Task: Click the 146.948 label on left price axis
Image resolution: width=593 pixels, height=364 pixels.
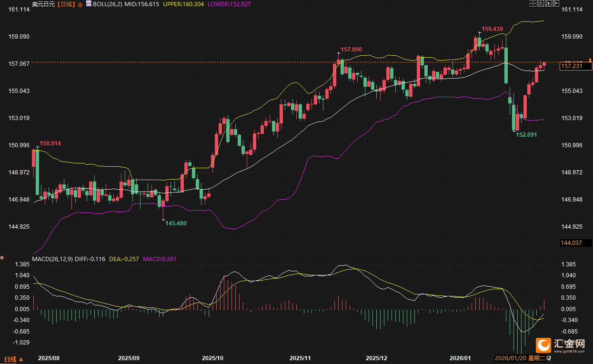Action: (x=20, y=200)
